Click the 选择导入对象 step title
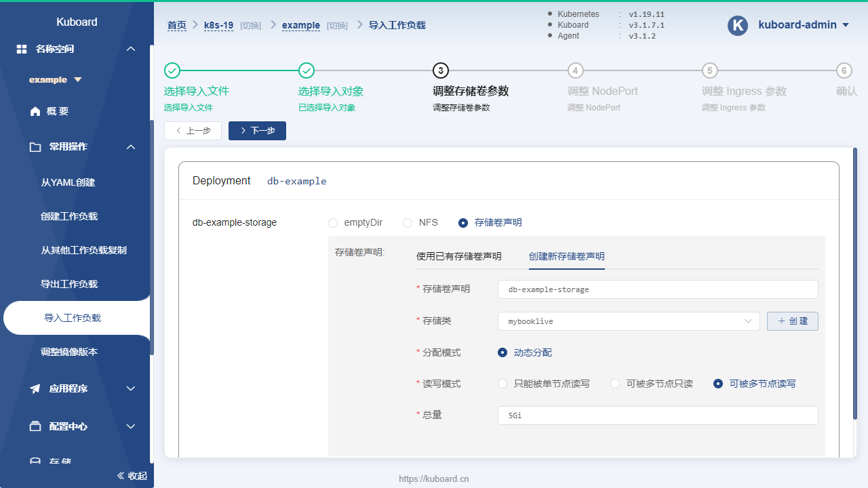This screenshot has height=488, width=868. [331, 91]
